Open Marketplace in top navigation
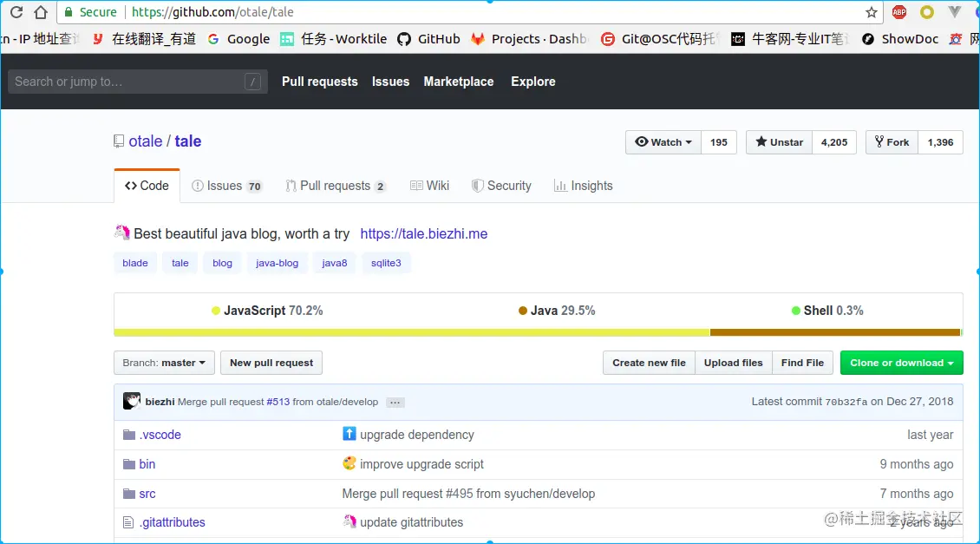Image resolution: width=980 pixels, height=544 pixels. (459, 82)
